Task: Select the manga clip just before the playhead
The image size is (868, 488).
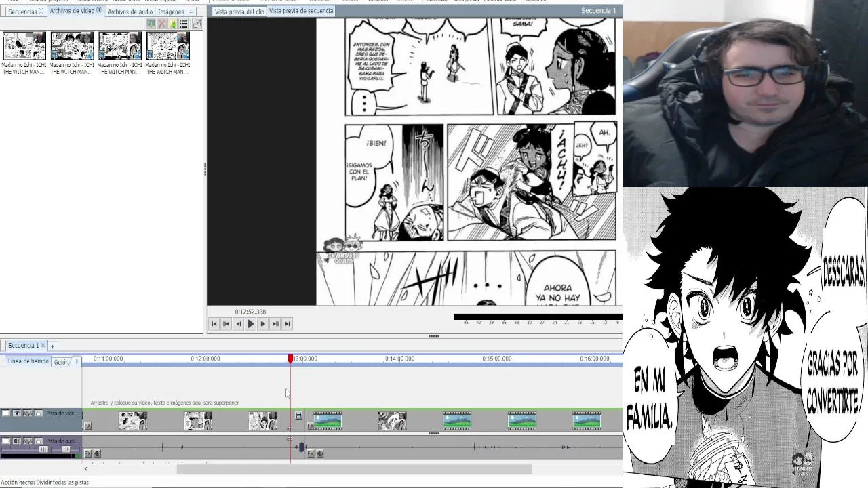Action: tap(262, 421)
